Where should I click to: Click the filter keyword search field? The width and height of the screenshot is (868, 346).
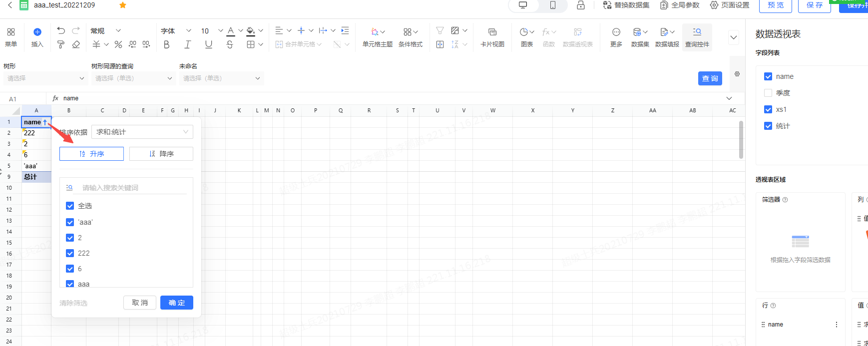132,188
